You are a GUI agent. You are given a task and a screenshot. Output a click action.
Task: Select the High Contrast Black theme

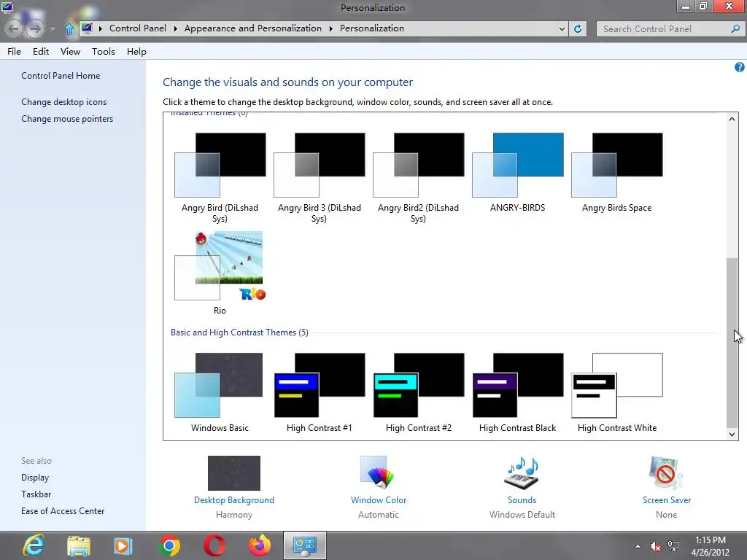tap(517, 392)
